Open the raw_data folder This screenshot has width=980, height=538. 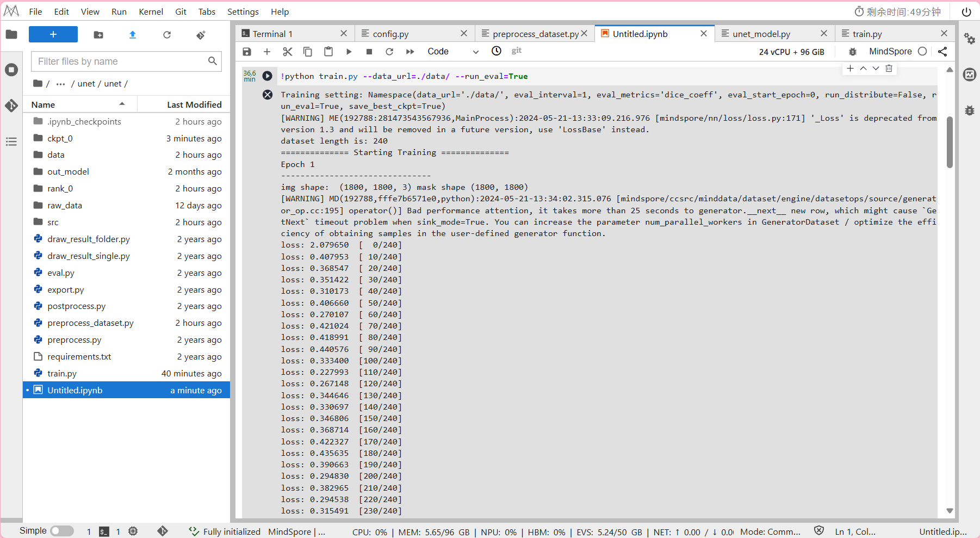pos(126,205)
